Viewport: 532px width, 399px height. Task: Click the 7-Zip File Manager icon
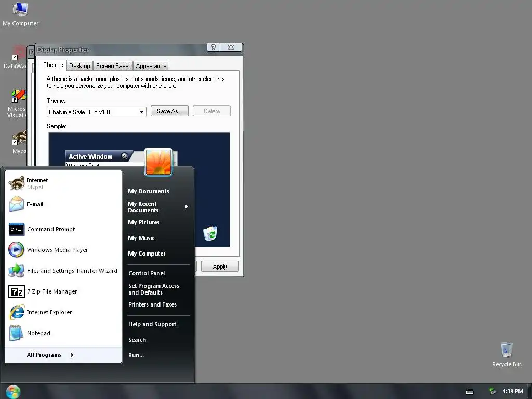(x=16, y=291)
